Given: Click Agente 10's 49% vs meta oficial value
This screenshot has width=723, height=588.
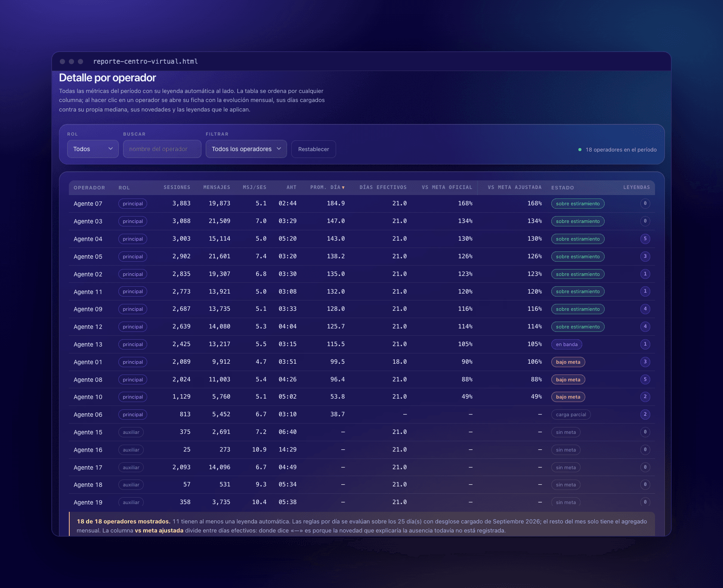Looking at the screenshot, I should (467, 396).
